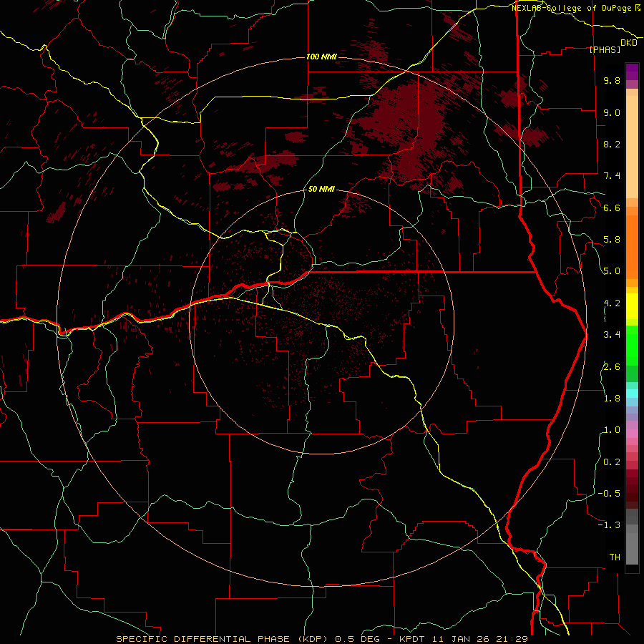Click the 7.4 scale value
Viewport: 644px width, 644px height.
[x=612, y=176]
